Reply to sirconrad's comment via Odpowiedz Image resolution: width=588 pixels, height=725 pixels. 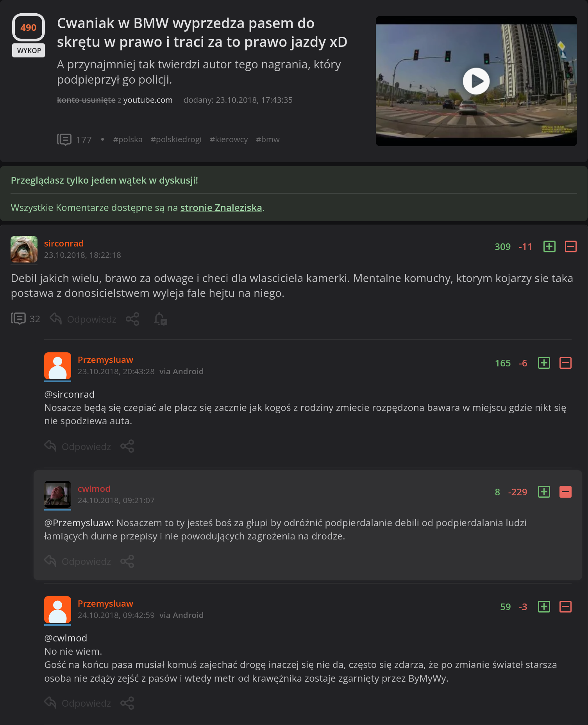coord(83,319)
